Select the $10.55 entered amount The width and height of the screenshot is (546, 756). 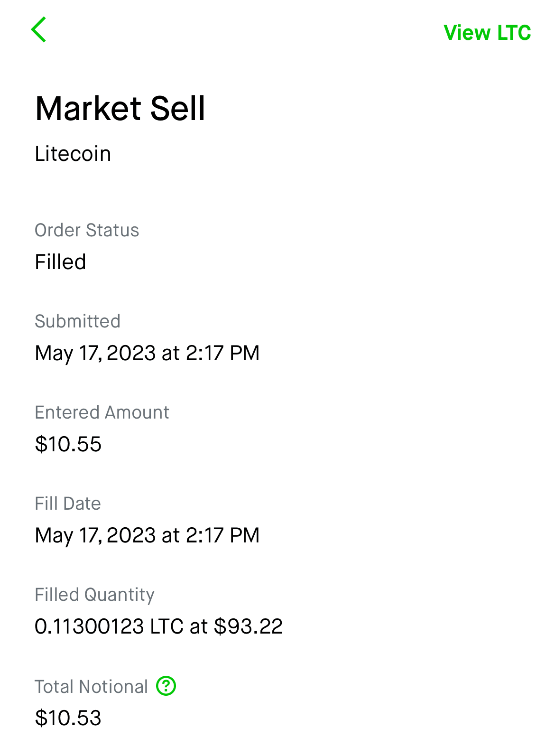click(68, 444)
